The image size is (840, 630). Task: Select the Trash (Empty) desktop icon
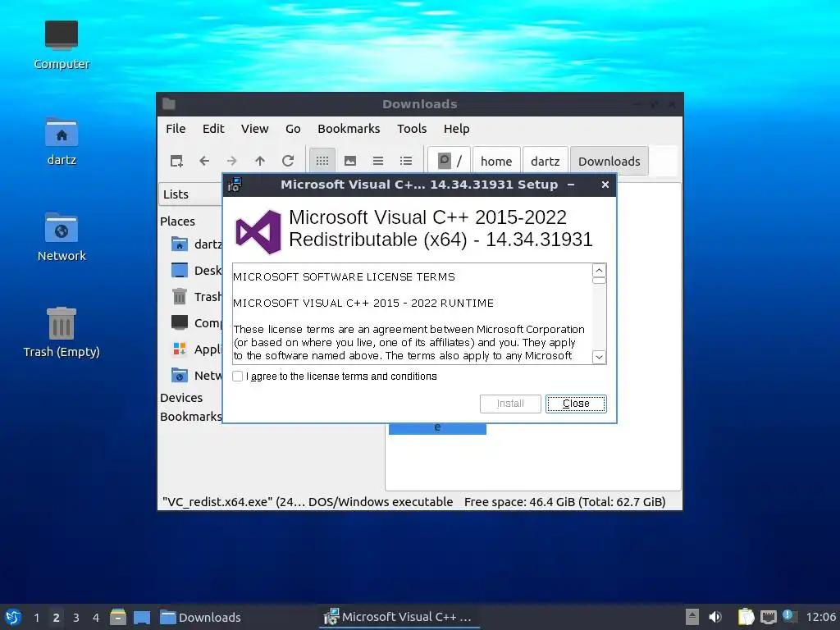[x=62, y=332]
